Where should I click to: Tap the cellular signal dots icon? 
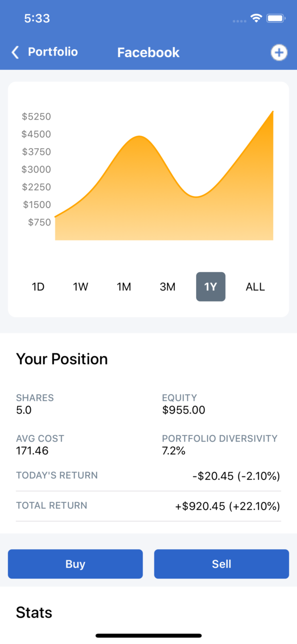239,21
